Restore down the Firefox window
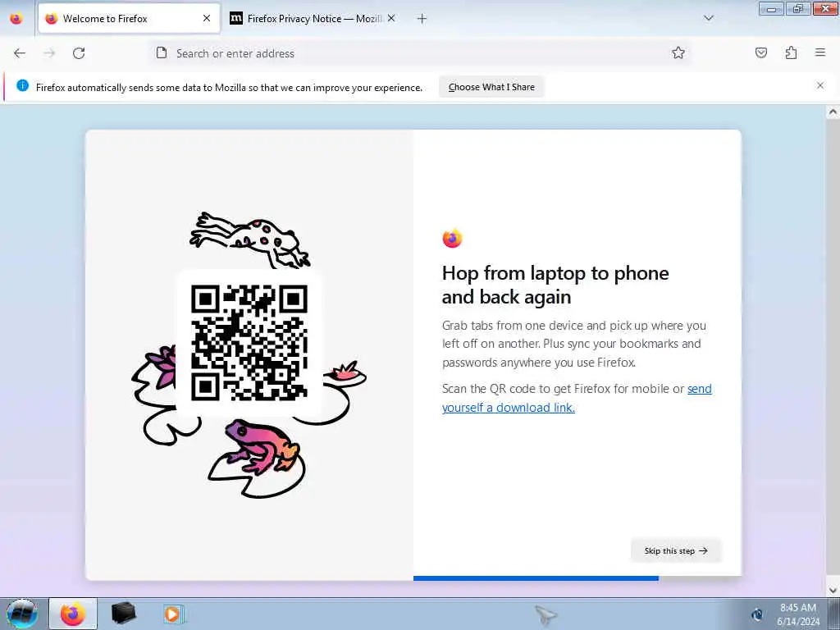This screenshot has height=630, width=840. click(798, 9)
